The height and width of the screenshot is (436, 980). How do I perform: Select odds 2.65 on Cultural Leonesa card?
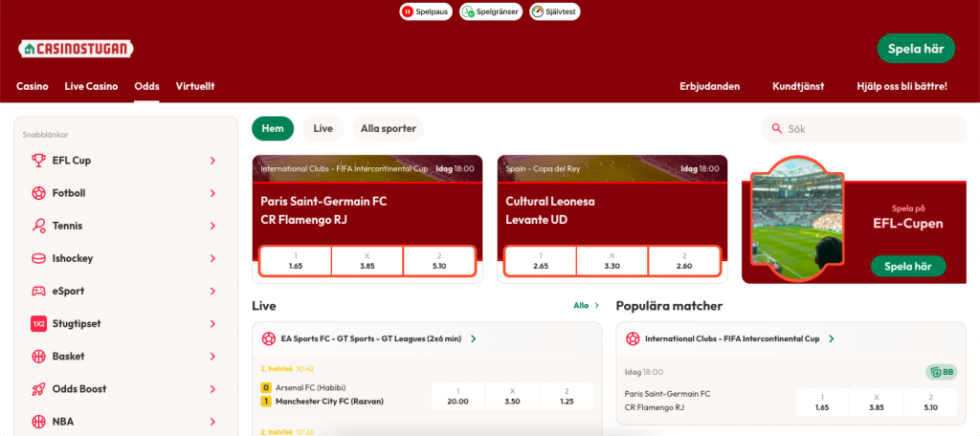pyautogui.click(x=541, y=261)
